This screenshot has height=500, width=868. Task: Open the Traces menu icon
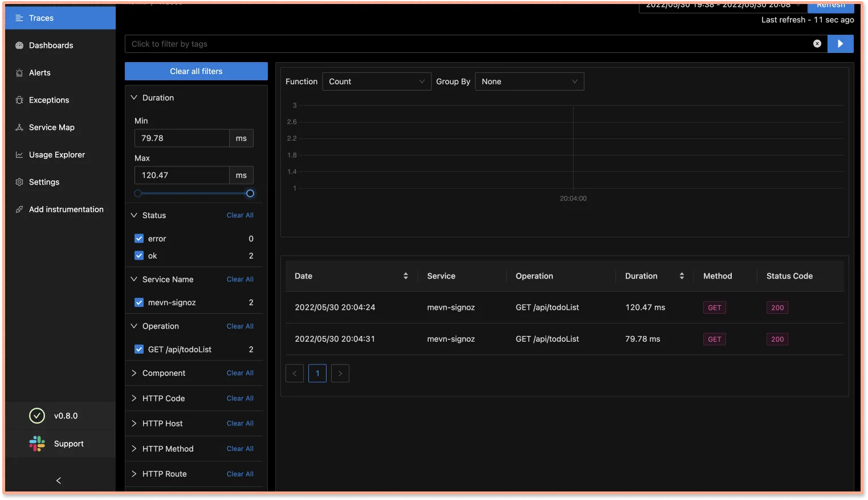19,18
